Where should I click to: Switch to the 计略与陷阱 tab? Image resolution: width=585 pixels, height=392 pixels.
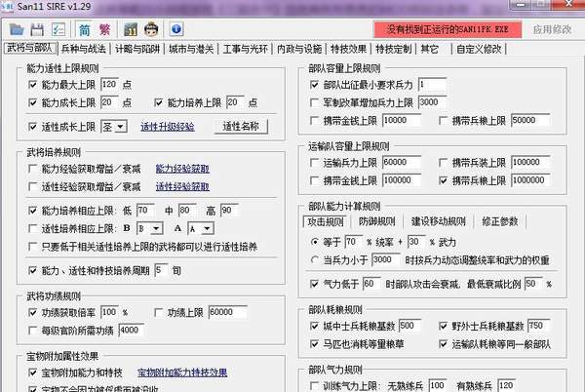(137, 49)
